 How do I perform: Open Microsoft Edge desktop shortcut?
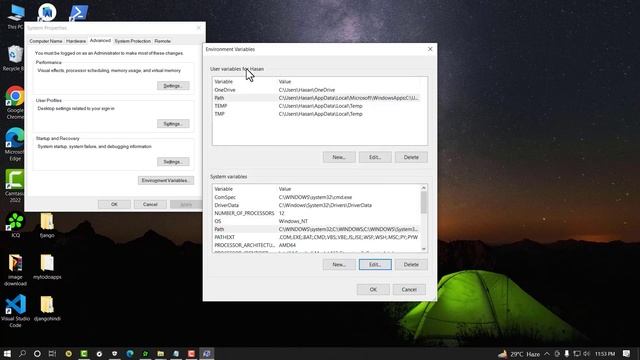[15, 144]
